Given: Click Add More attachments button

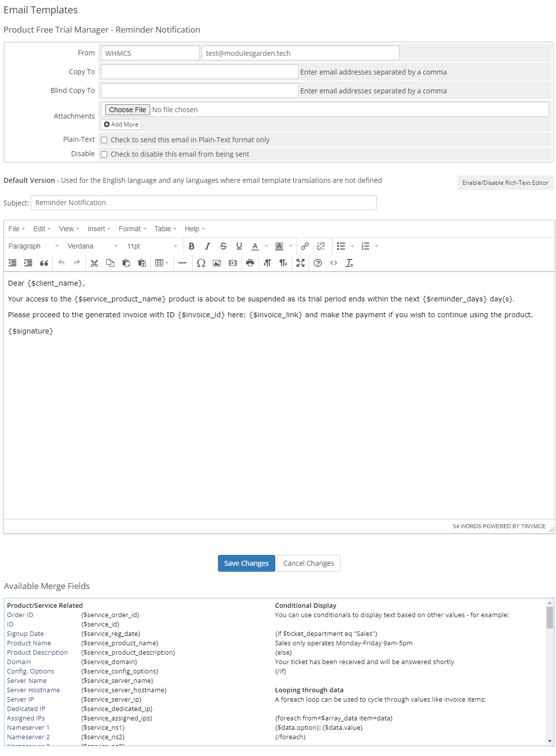Looking at the screenshot, I should [121, 125].
